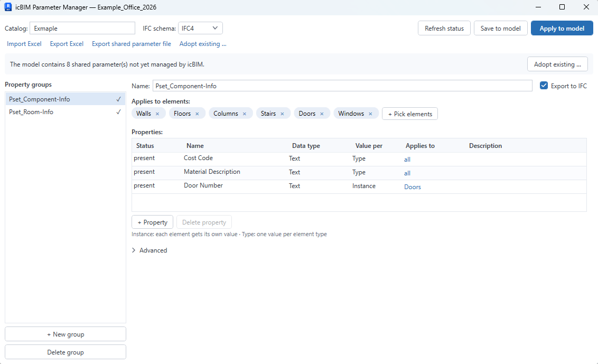
Task: Click the Type value for Cost Code
Action: [359, 158]
